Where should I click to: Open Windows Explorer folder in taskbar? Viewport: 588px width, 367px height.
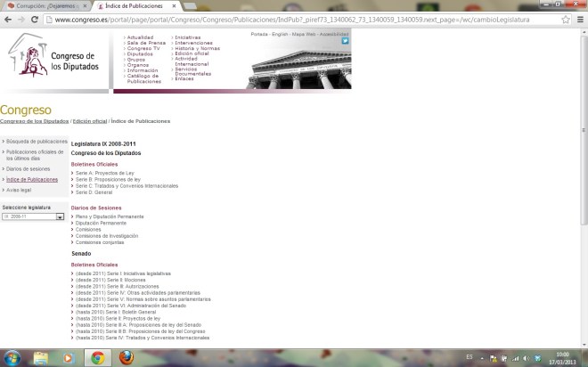tap(40, 357)
